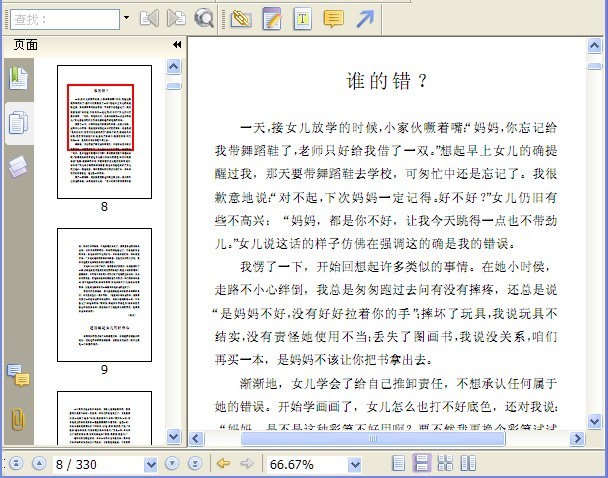608x478 pixels.
Task: Click the find next result icon
Action: click(x=176, y=18)
